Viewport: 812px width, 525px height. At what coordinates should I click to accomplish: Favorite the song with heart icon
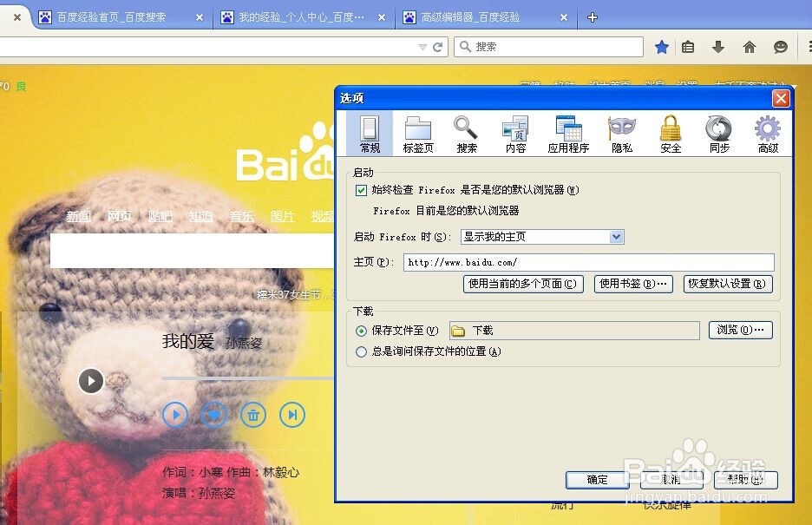click(x=214, y=415)
